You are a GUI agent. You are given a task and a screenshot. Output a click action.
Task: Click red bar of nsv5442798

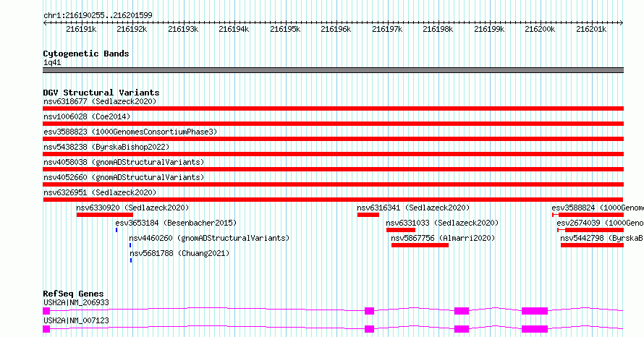tap(592, 245)
